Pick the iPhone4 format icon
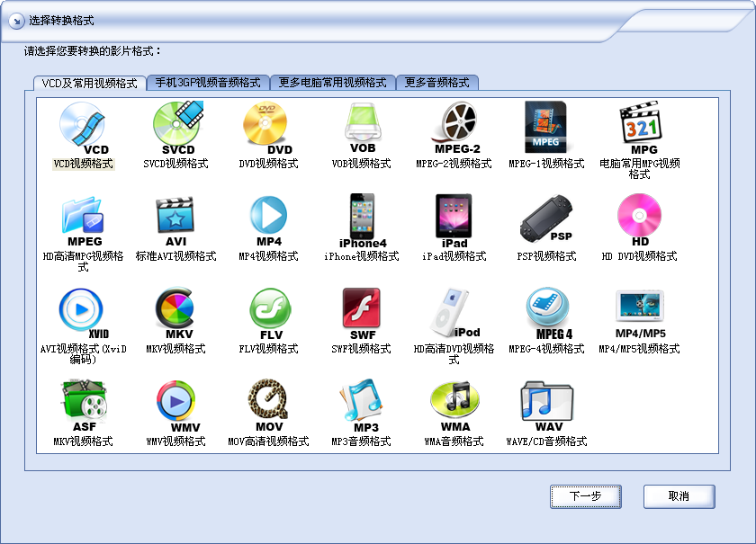 click(363, 221)
